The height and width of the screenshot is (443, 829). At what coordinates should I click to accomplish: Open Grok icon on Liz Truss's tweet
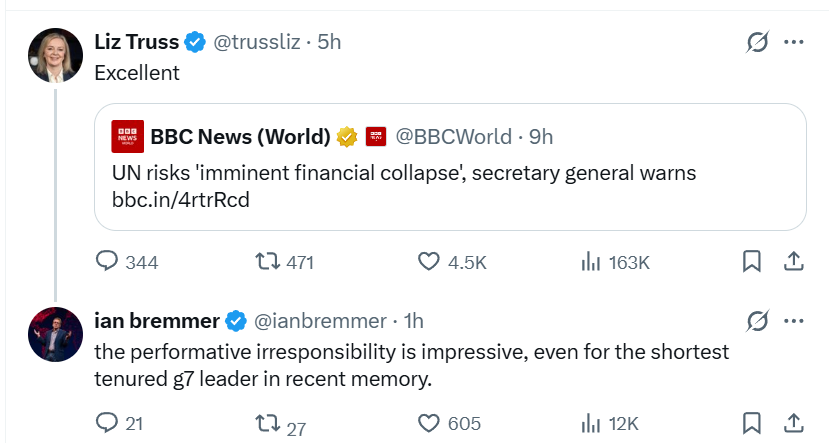[x=757, y=42]
